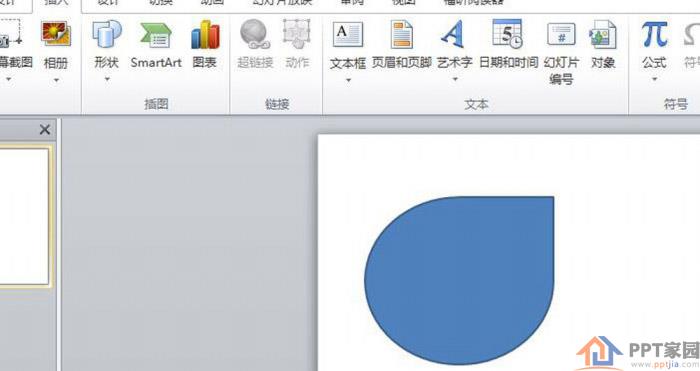
Task: Insert 日期和时间 date and time
Action: tap(508, 44)
